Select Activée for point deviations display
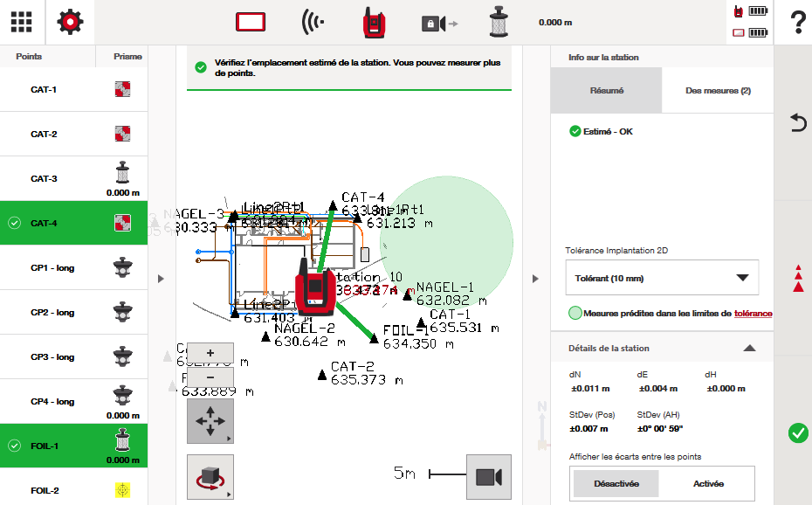The height and width of the screenshot is (505, 812). click(708, 483)
